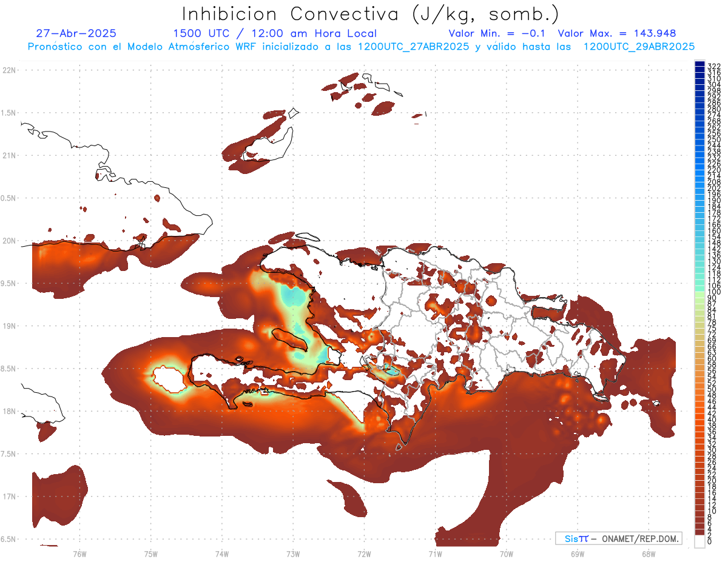This screenshot has width=728, height=562.
Task: Click the '74W' longitude label
Action: point(222,553)
